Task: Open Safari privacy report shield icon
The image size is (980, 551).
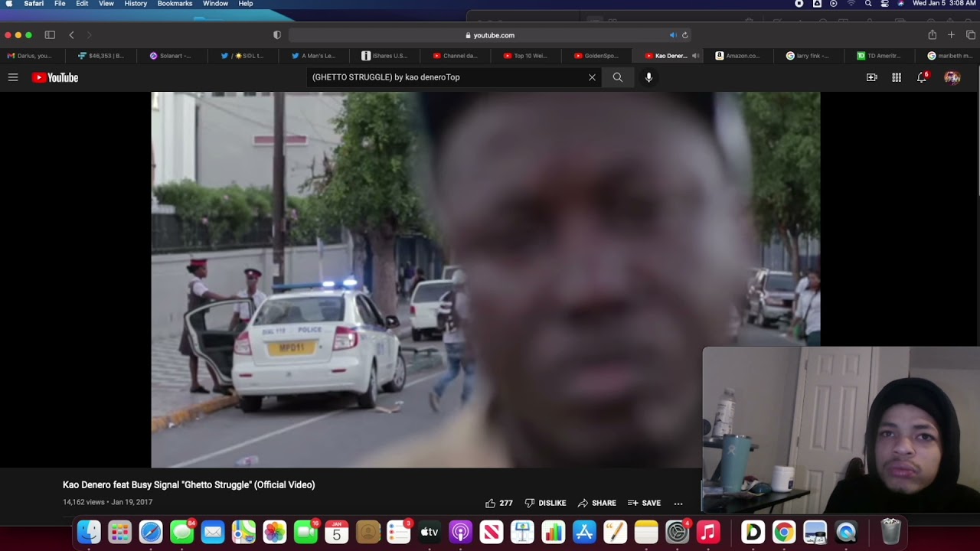Action: tap(277, 35)
